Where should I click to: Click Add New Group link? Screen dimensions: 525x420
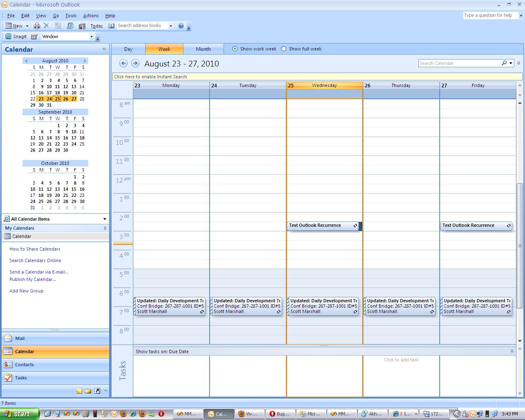point(26,291)
